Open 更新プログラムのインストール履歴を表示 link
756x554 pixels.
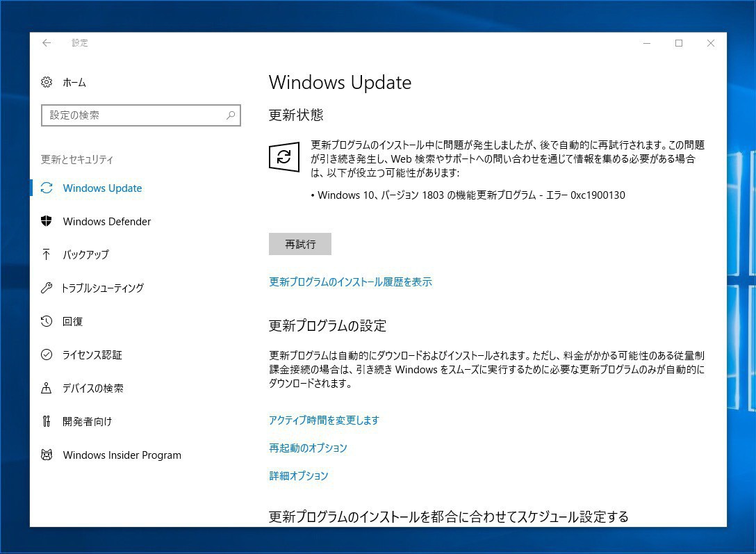click(350, 282)
